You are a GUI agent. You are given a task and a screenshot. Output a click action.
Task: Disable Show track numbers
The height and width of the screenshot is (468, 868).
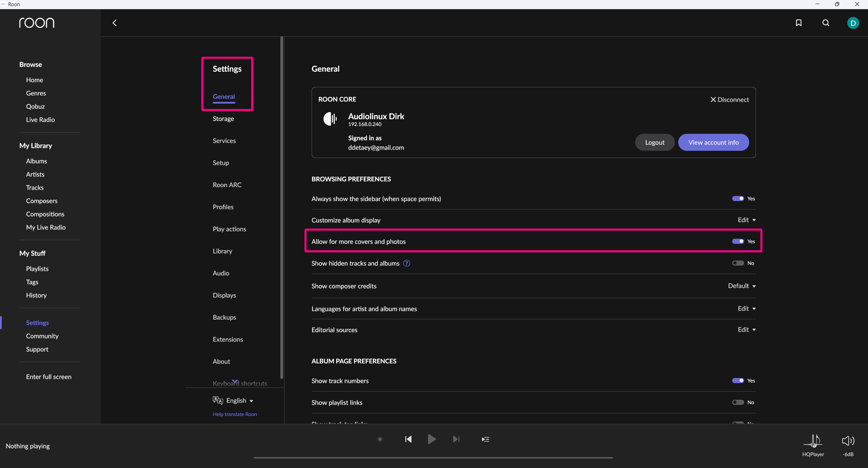coord(738,381)
